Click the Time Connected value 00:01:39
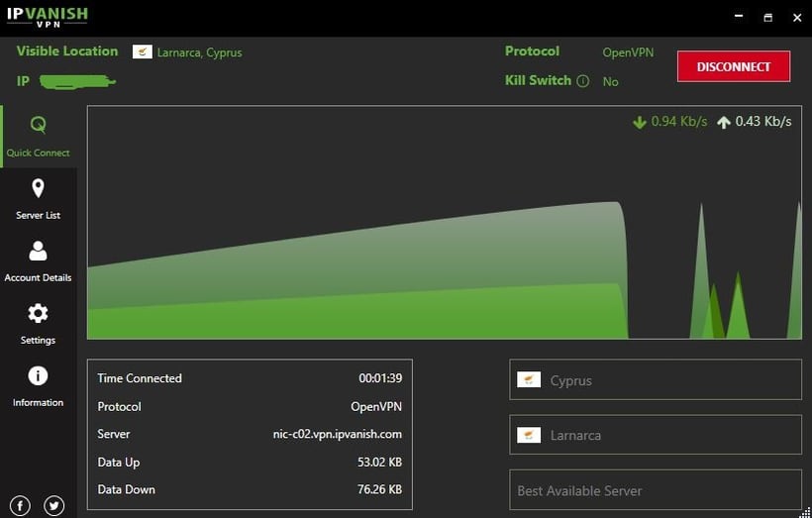Screen dimensions: 812x518 coord(380,378)
